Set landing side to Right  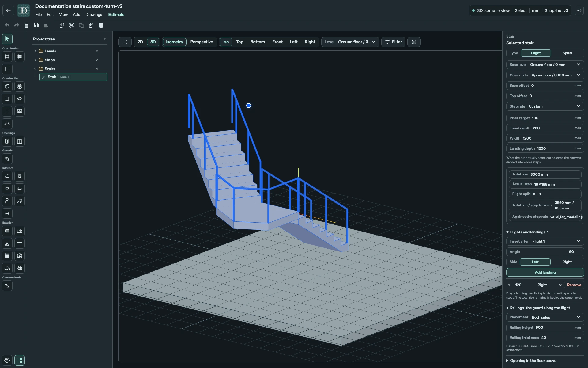pos(567,262)
